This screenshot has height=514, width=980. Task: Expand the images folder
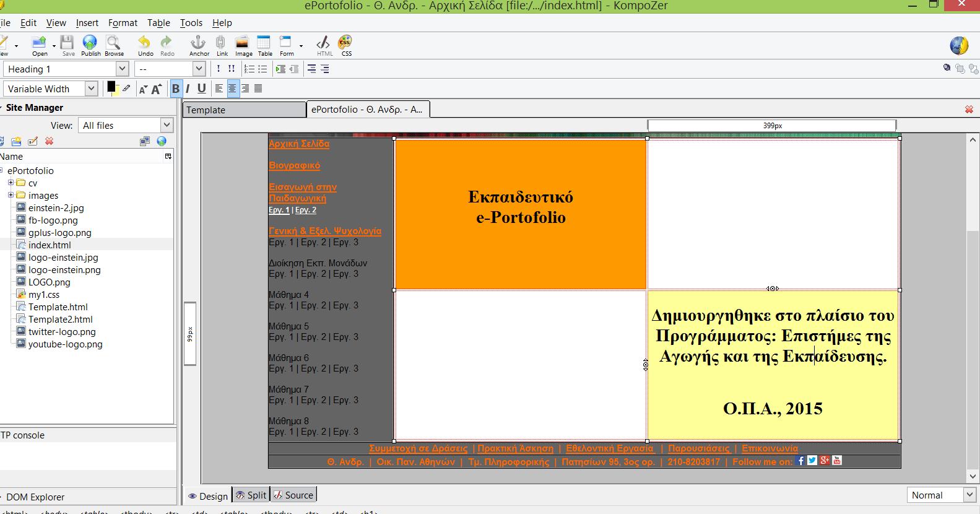[x=11, y=195]
